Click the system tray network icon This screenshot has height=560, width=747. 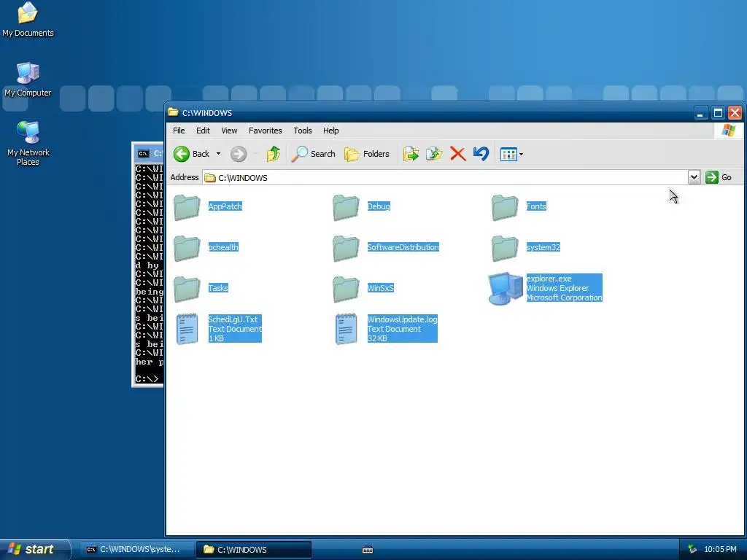(692, 549)
